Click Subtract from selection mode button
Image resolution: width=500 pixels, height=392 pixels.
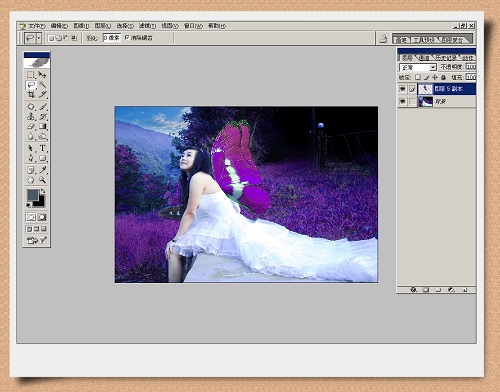(x=66, y=38)
